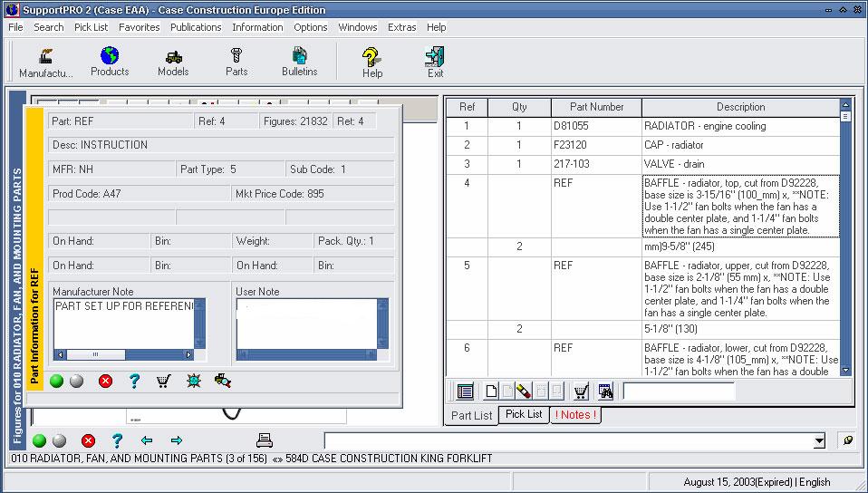Click the Description column header
Screen dimensions: 868x493
point(740,108)
